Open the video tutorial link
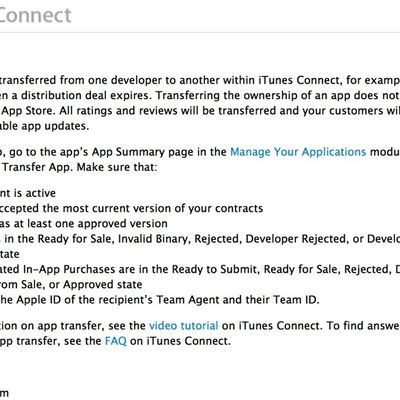The image size is (400, 400). (184, 325)
